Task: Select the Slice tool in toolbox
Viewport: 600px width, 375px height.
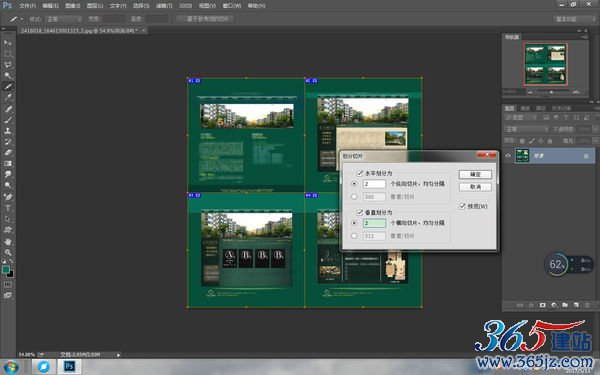Action: pos(8,86)
